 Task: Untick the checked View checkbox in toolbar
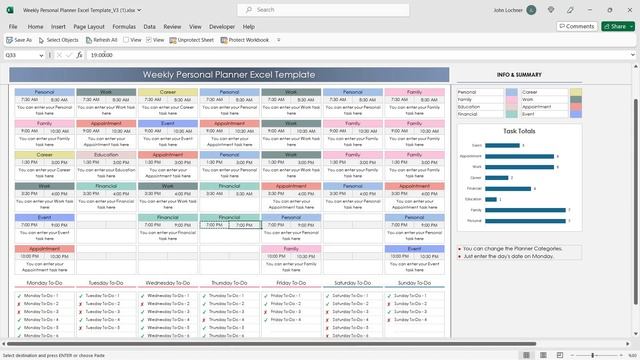[149, 40]
